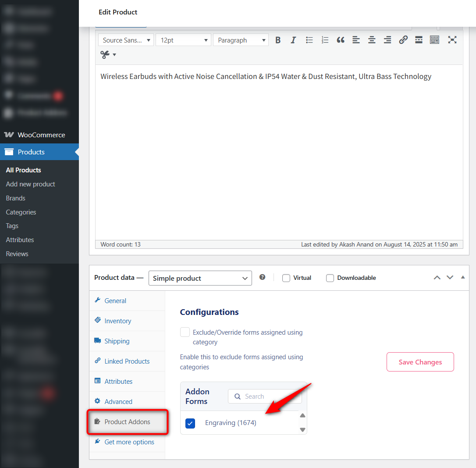Change product type via Simple product dropdown
Screen dimensions: 476x468
pyautogui.click(x=200, y=278)
